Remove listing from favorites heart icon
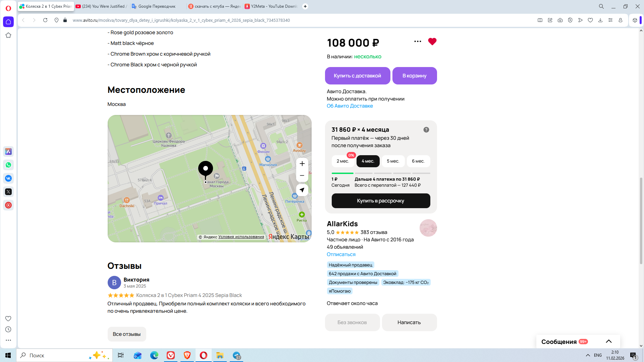 click(432, 42)
